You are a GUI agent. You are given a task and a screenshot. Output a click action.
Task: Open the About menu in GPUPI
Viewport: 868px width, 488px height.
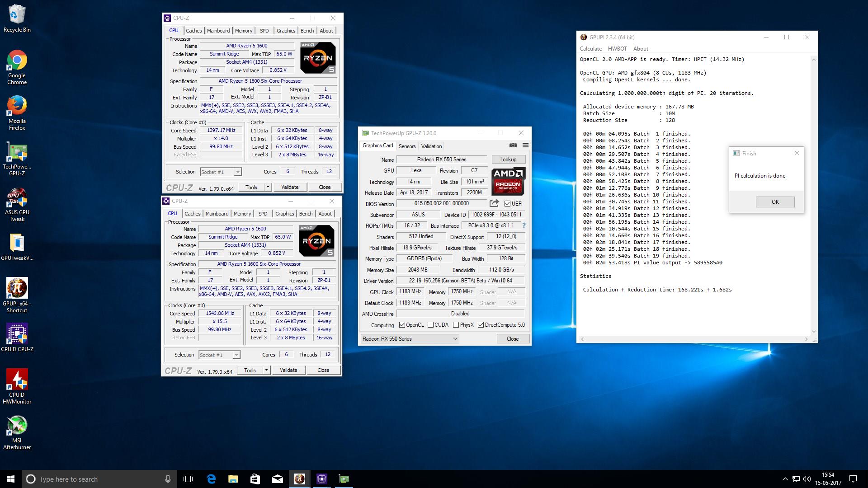[640, 48]
